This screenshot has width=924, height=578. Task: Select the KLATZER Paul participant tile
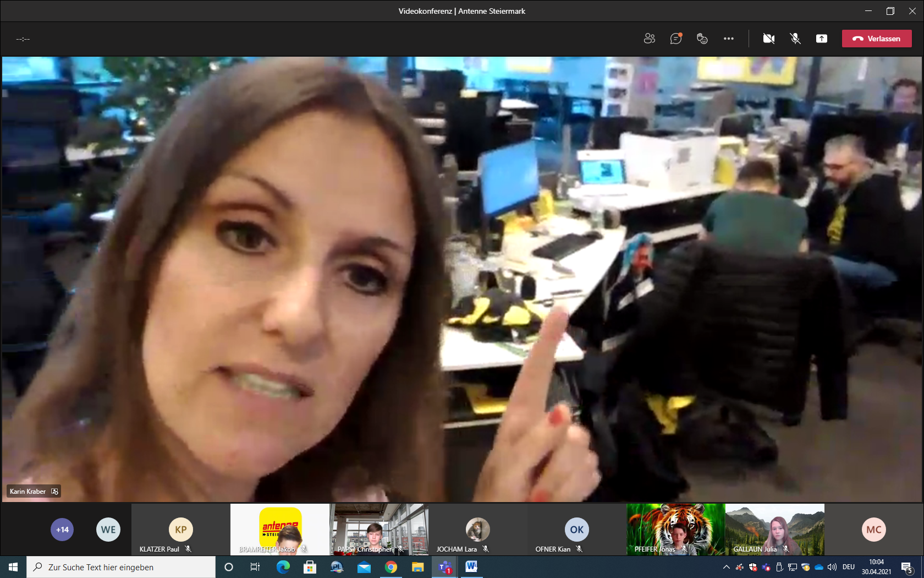(x=180, y=530)
